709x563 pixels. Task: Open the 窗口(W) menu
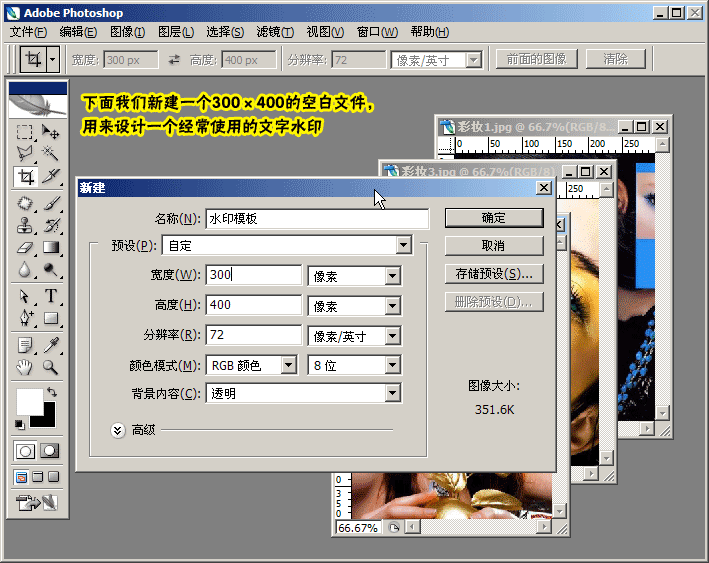377,32
